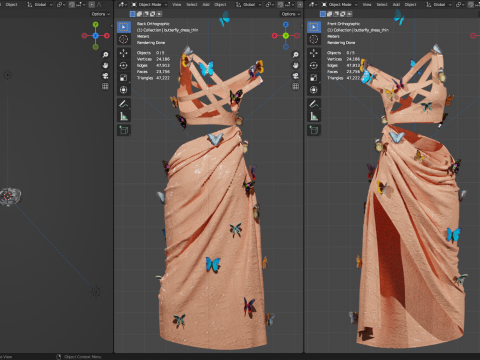Toggle camera view in Back Orthographic viewport
Screen dimensions: 480x360
point(295,76)
